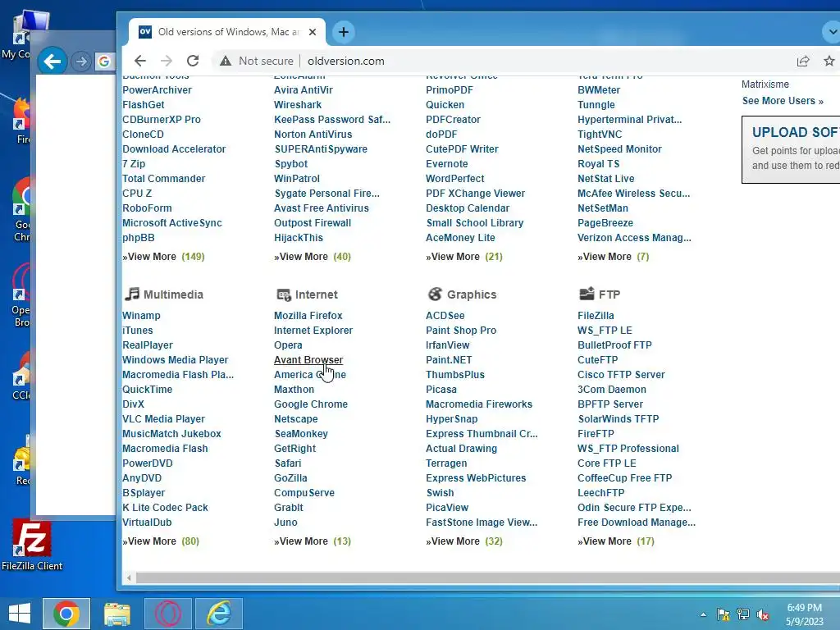
Task: Click the Chrome back arrow button
Action: (139, 61)
